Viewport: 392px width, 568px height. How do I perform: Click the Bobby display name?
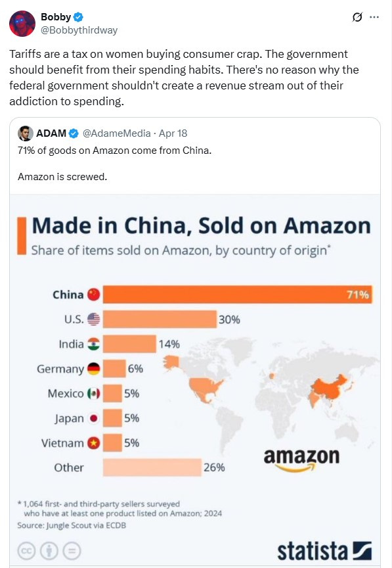tap(56, 17)
